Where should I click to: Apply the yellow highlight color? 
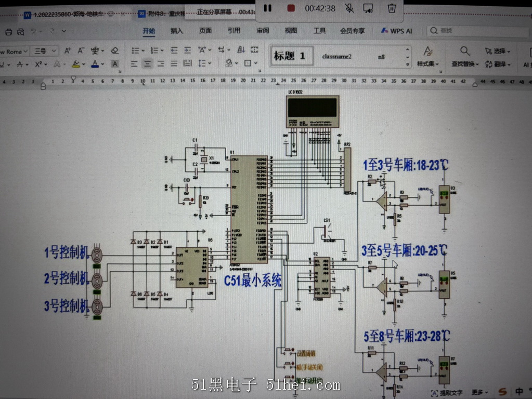click(76, 64)
